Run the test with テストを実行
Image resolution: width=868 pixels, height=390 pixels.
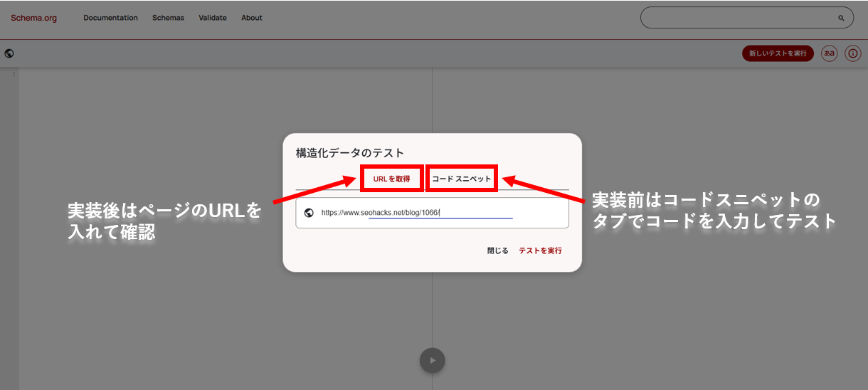point(540,251)
